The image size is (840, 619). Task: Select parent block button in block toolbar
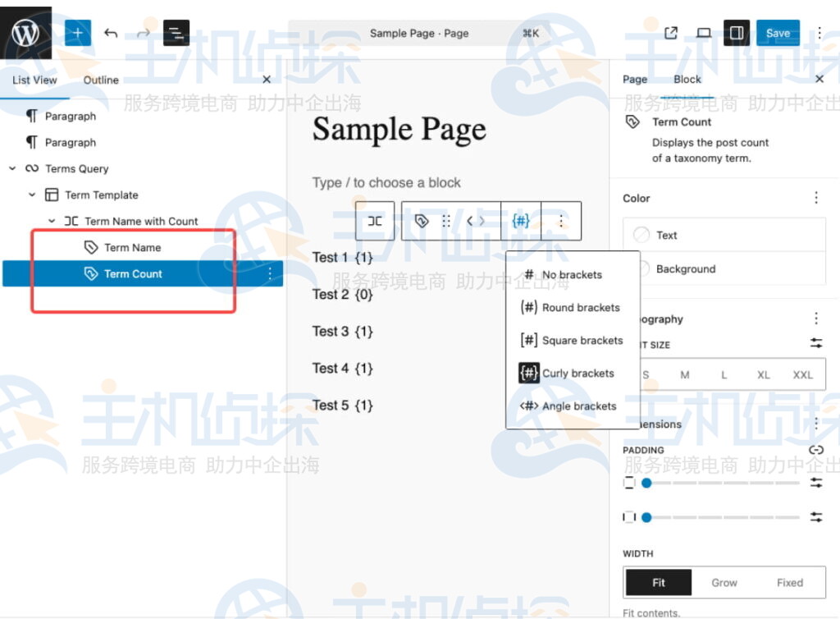374,221
